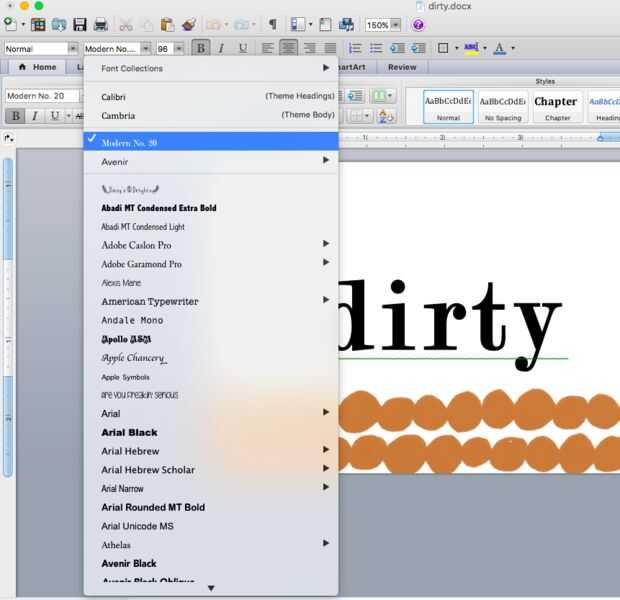Click the menu's scroll-down arrow
This screenshot has width=620, height=600.
click(x=211, y=588)
